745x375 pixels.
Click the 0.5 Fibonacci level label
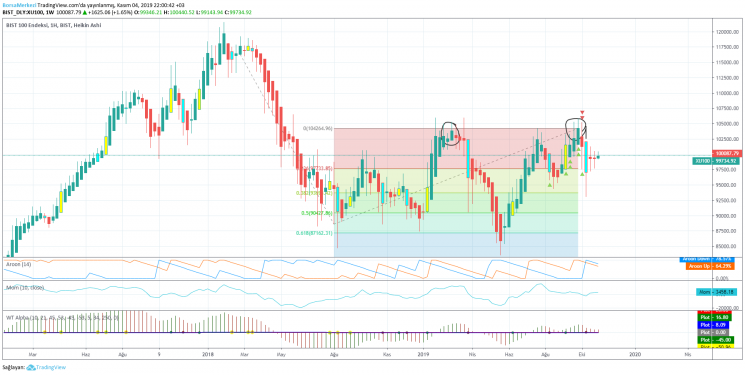(316, 213)
